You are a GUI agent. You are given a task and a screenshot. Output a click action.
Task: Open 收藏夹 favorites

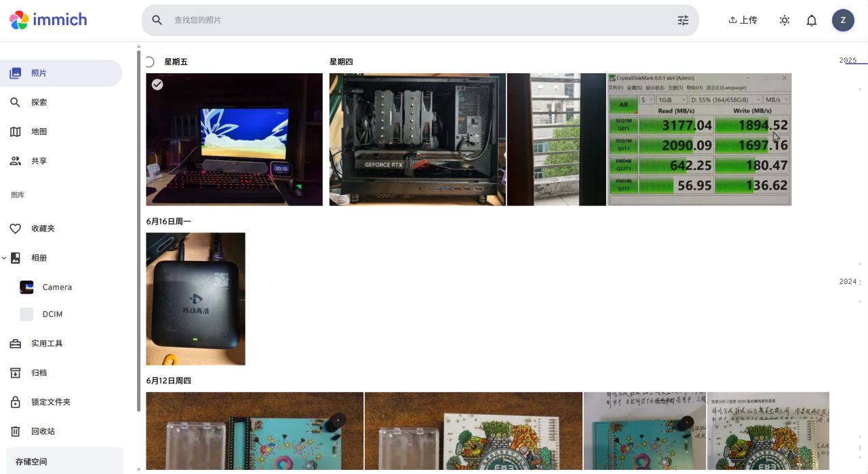pos(61,229)
